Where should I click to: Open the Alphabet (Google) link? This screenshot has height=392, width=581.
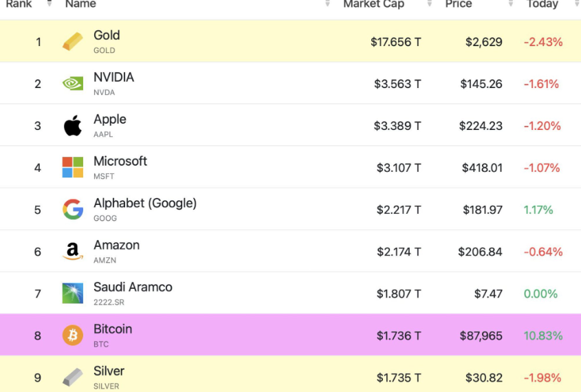pyautogui.click(x=145, y=204)
